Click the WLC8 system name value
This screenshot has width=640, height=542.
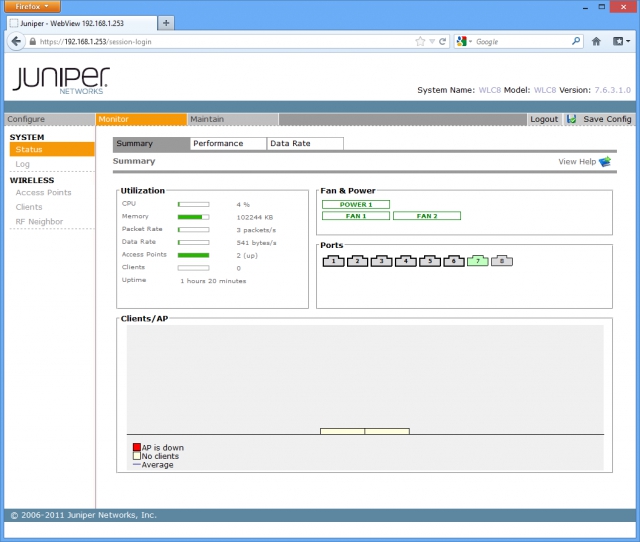click(x=489, y=90)
